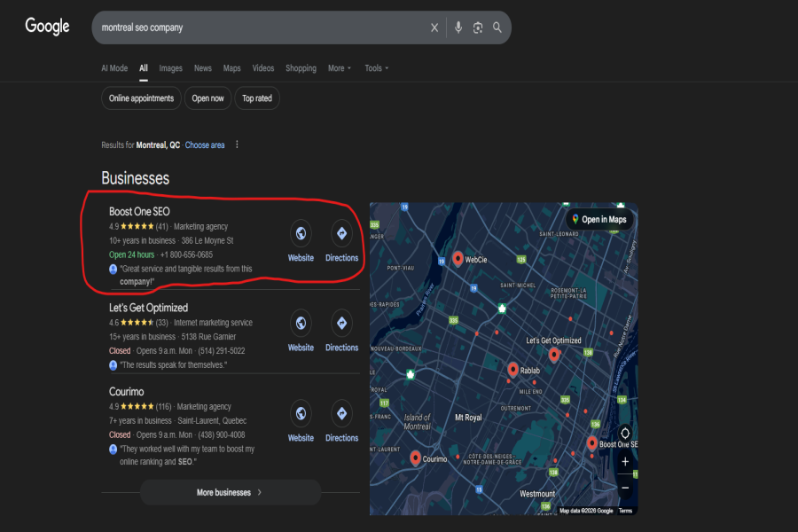The height and width of the screenshot is (532, 798).
Task: Open the Let's Get Optimized business listing
Action: [149, 308]
